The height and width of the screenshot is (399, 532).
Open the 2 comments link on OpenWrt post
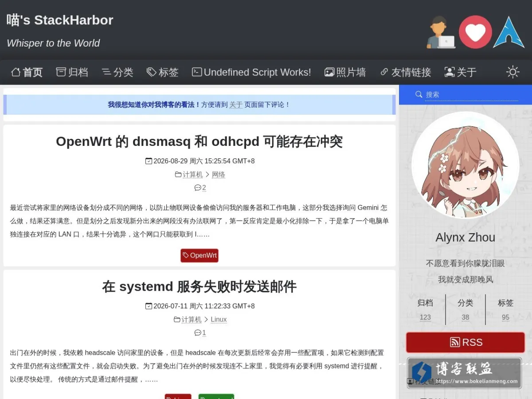tap(204, 188)
